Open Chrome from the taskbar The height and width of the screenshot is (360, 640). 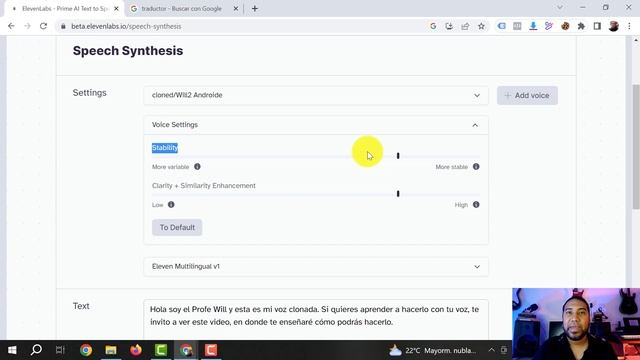[86, 350]
